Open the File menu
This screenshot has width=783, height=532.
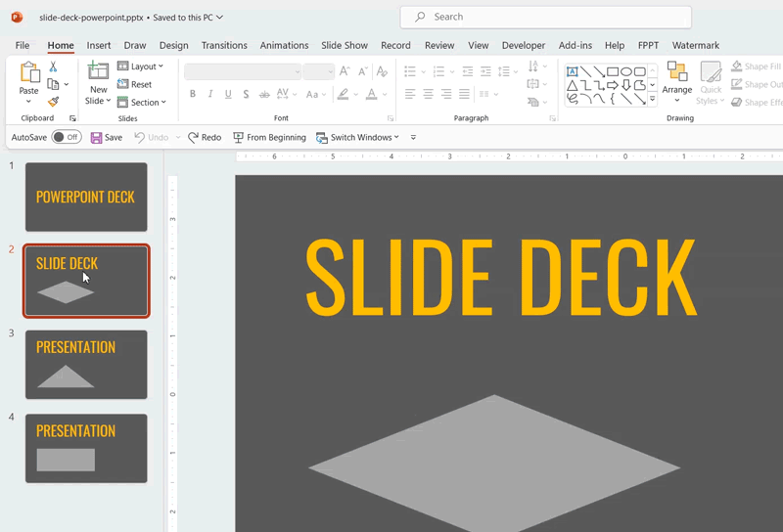point(22,45)
